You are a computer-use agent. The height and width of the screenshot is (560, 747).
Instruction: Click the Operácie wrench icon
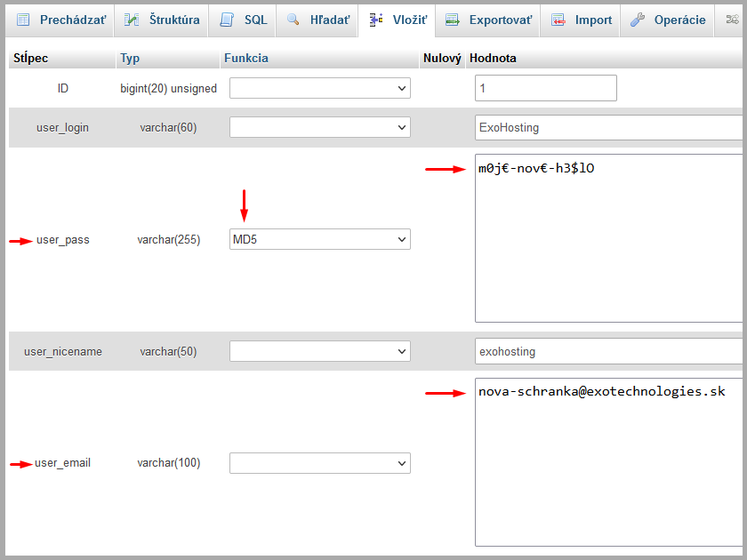(639, 20)
